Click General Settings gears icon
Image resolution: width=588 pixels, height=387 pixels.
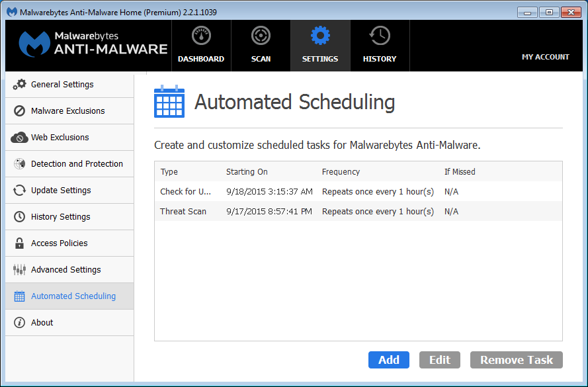coord(19,85)
